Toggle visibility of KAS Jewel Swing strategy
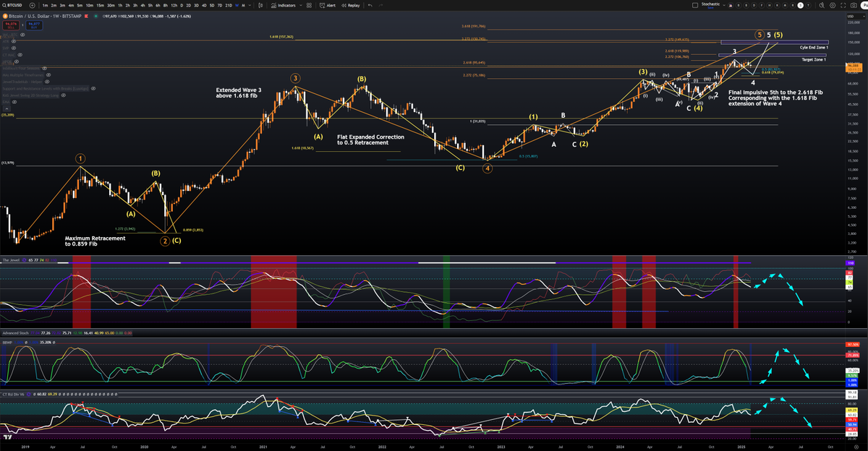The height and width of the screenshot is (451, 868). coord(63,95)
